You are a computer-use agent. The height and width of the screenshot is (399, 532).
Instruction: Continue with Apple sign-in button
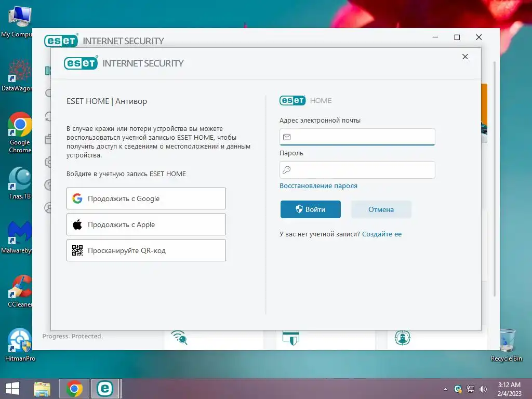click(x=146, y=224)
